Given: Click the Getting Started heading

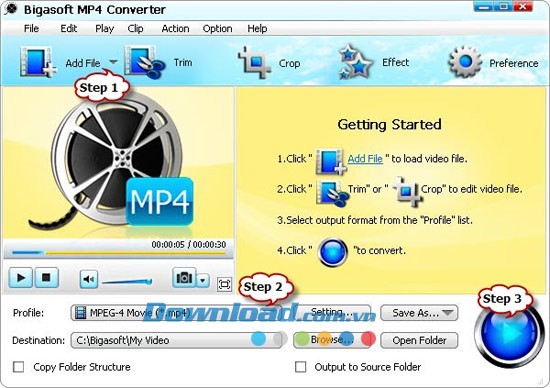Looking at the screenshot, I should coord(389,125).
